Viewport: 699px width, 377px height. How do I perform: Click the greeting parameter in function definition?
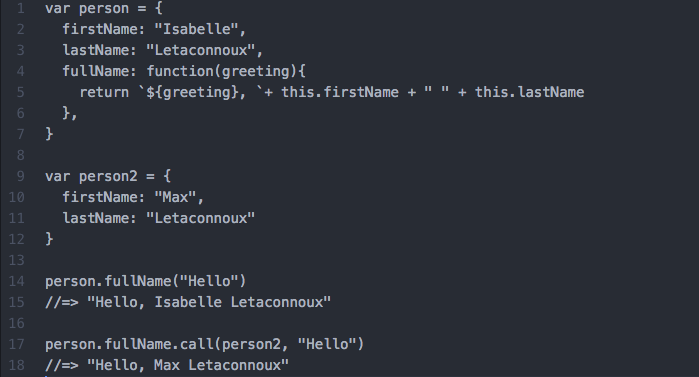click(x=255, y=71)
